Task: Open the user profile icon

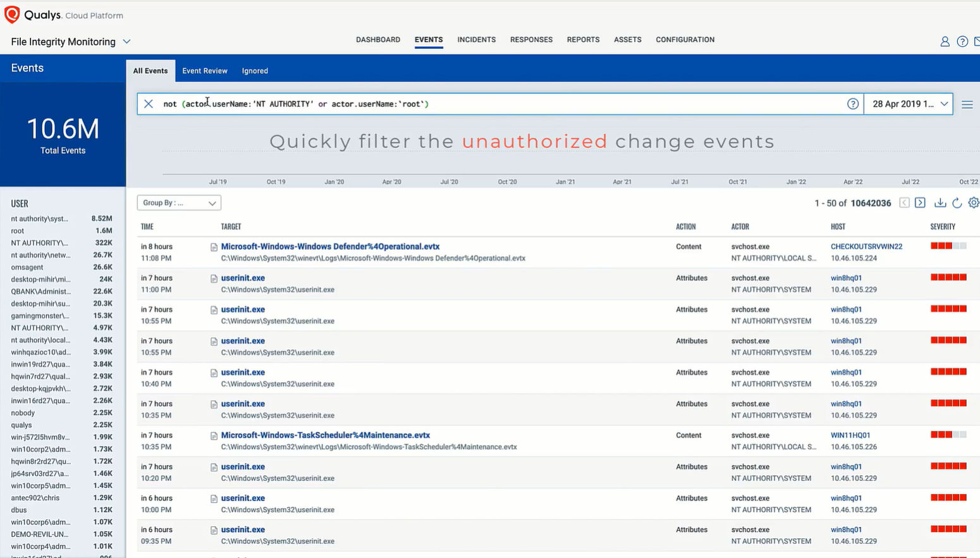Action: point(945,41)
